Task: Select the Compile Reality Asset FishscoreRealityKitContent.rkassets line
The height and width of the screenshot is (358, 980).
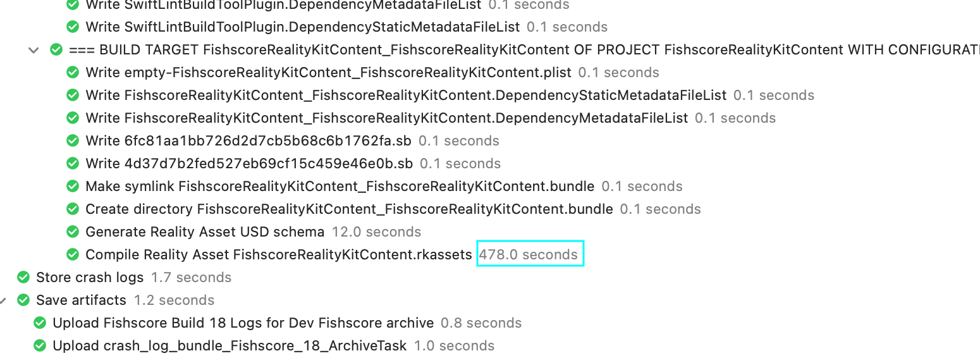Action: (x=279, y=254)
